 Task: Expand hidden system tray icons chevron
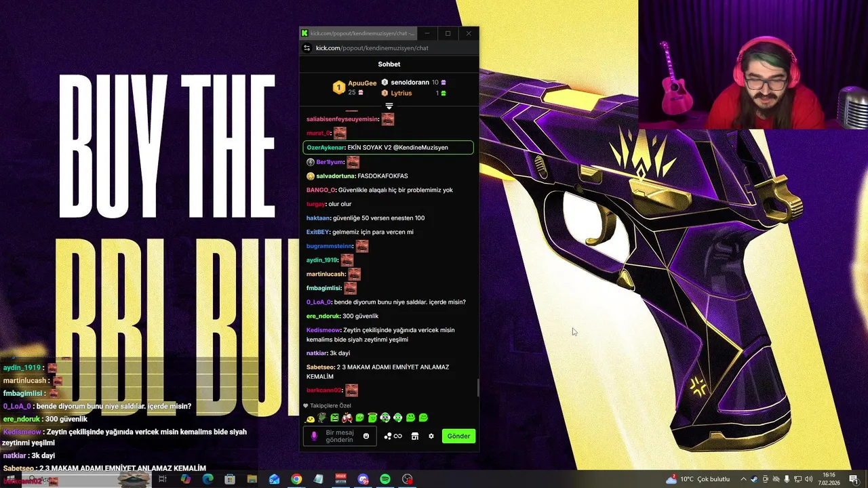[x=743, y=479]
